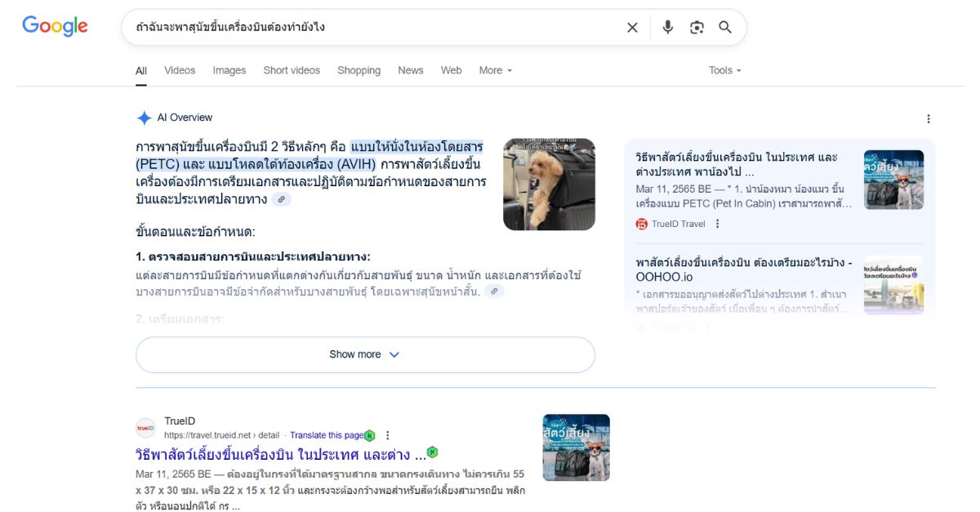
Task: Open Google Lens image search icon
Action: click(x=697, y=27)
